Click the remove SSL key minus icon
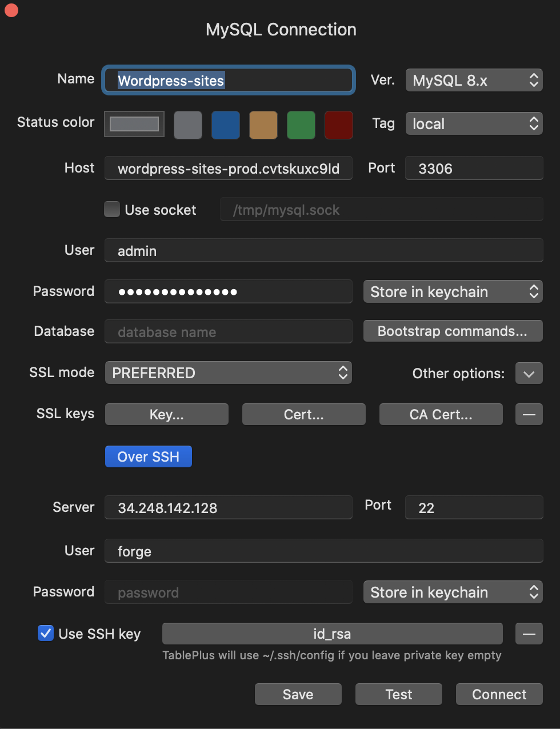This screenshot has width=560, height=729. coord(529,414)
